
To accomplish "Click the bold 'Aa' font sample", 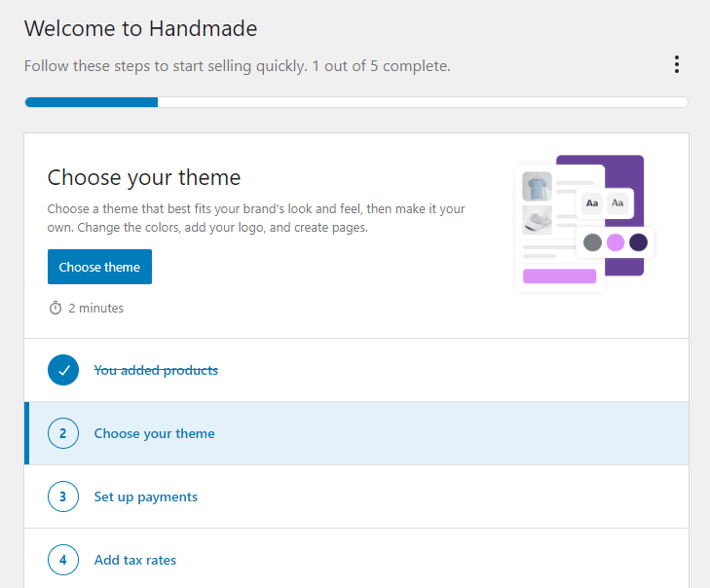I will click(592, 203).
